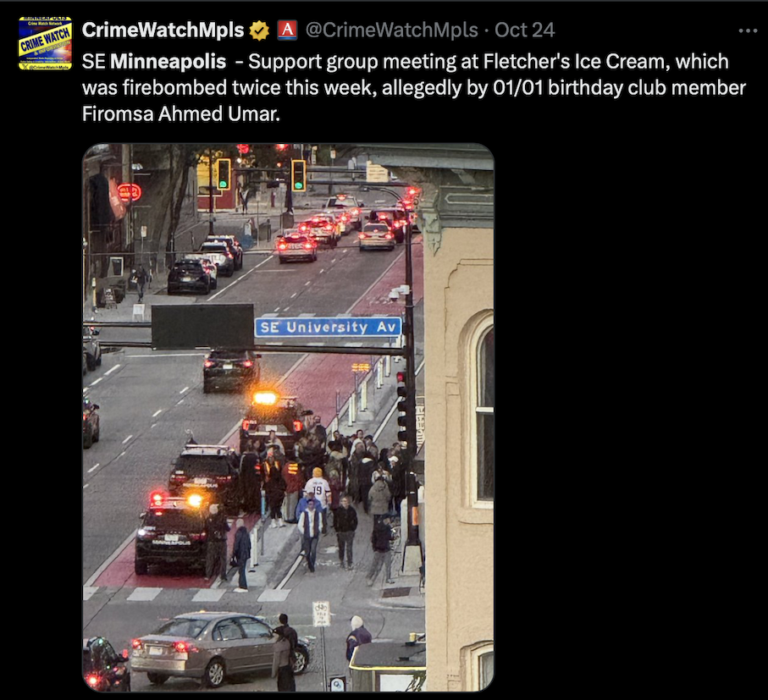
Task: Click the gold verified checkmark badge
Action: [x=259, y=30]
